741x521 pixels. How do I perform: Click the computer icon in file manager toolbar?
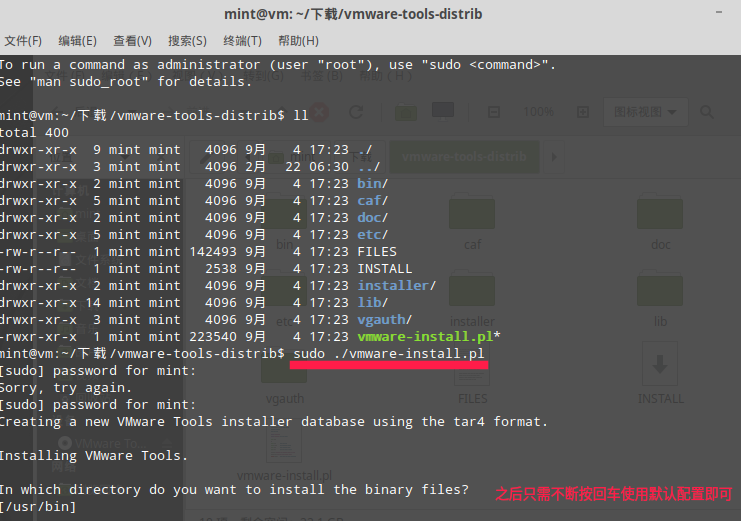pos(443,112)
